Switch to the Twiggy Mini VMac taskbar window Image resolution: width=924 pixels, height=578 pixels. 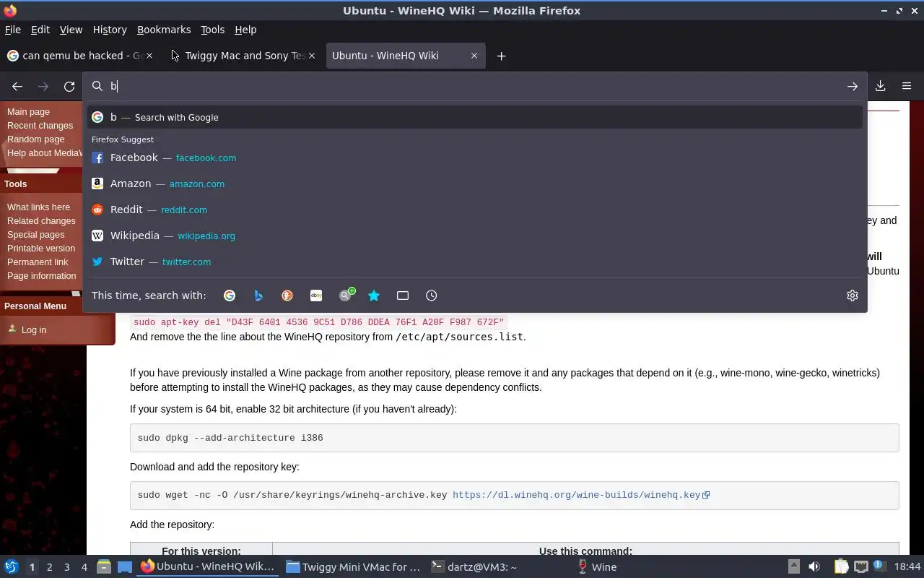pyautogui.click(x=353, y=567)
